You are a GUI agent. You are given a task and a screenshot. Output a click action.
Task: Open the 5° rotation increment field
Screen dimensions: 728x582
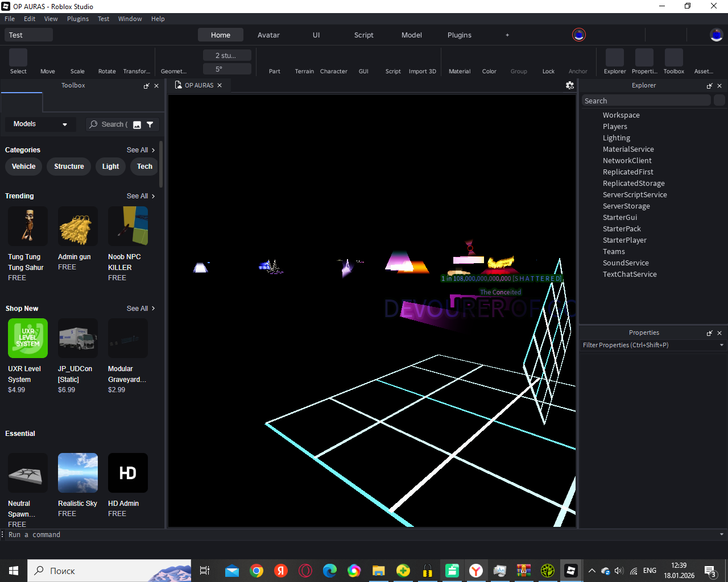pyautogui.click(x=227, y=69)
